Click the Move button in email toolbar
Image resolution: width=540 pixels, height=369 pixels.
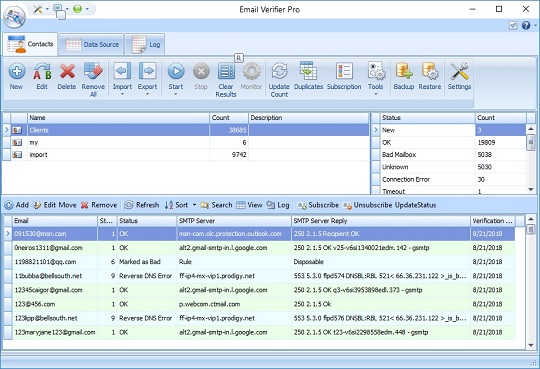click(67, 205)
